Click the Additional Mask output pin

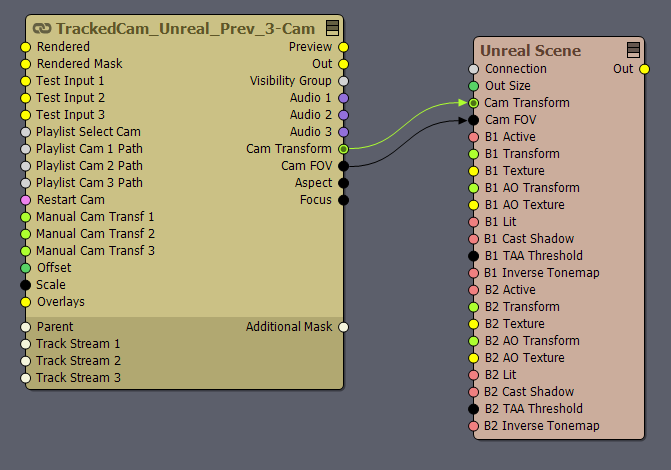coord(343,327)
